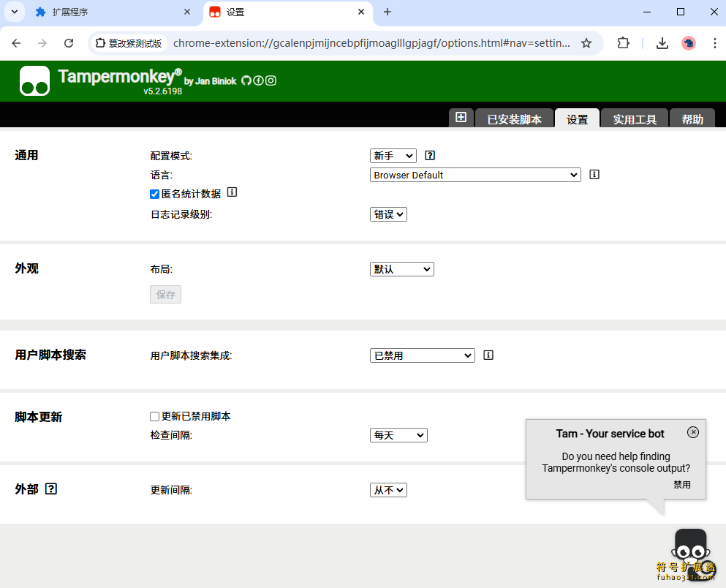
Task: Click the 匿名统计数据 label text
Action: click(x=192, y=194)
